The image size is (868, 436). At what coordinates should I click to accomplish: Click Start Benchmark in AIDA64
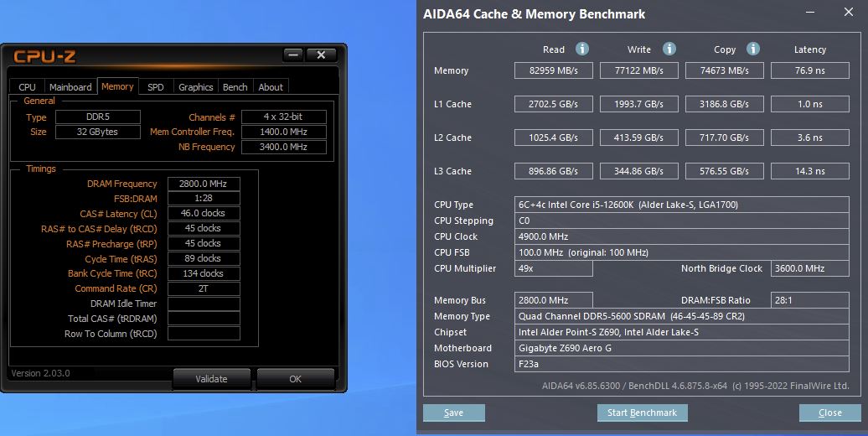(x=642, y=413)
